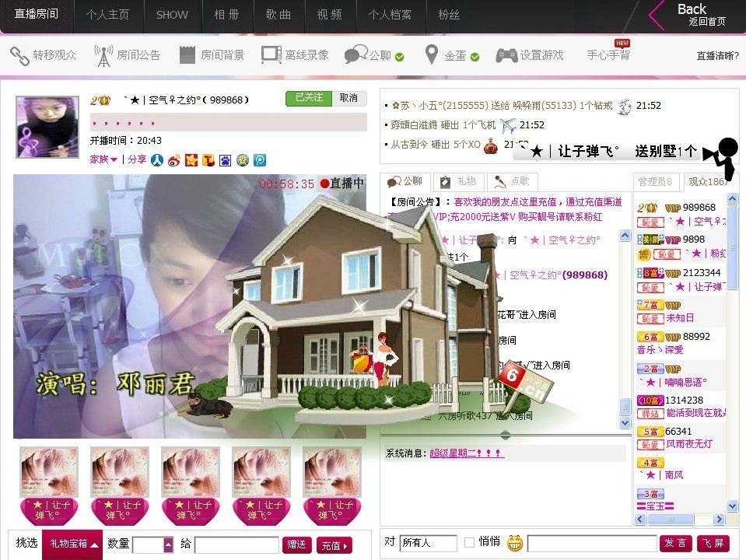This screenshot has width=746, height=560.
Task: Click the 金蛋 location pin icon
Action: (431, 54)
